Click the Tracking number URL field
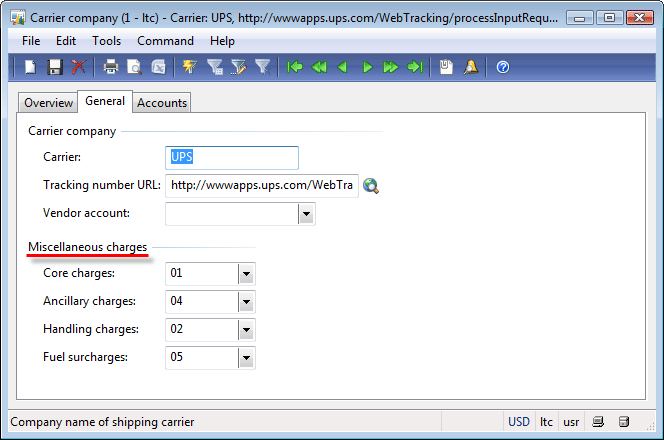 coord(262,185)
